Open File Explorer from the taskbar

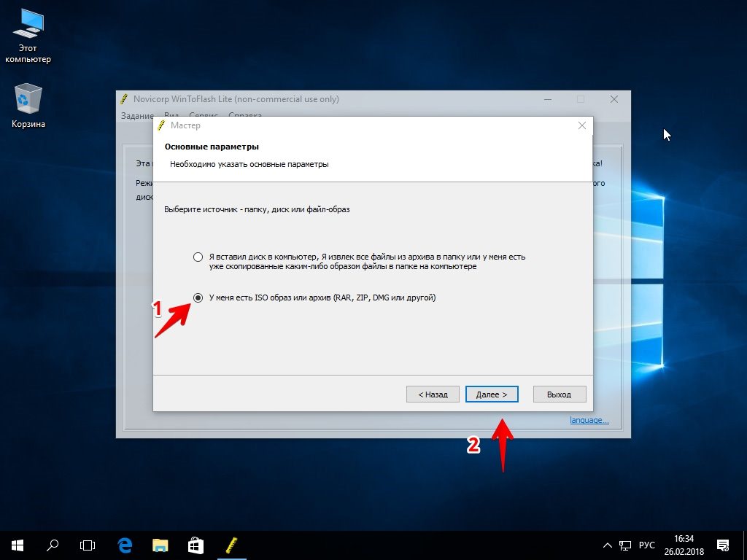pyautogui.click(x=160, y=545)
